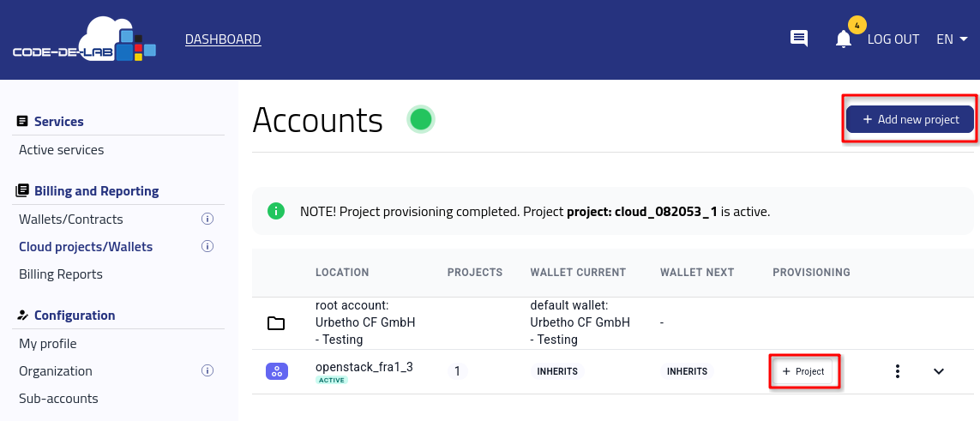Click the Configuration section icon

tap(22, 315)
